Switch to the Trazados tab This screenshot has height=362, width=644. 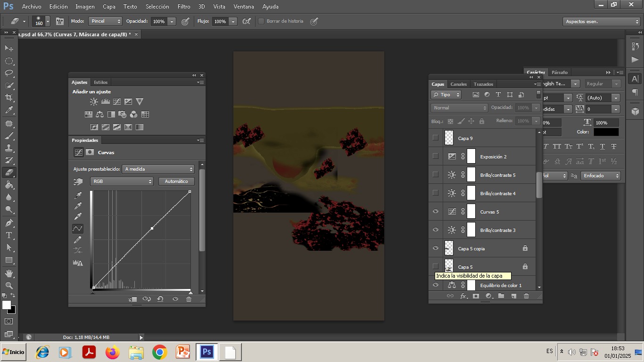pos(483,84)
